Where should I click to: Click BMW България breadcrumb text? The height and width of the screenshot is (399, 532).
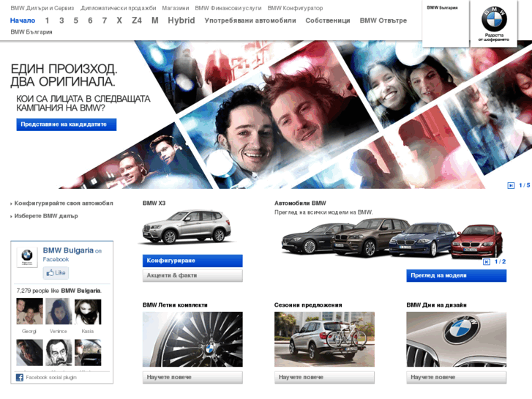point(31,32)
